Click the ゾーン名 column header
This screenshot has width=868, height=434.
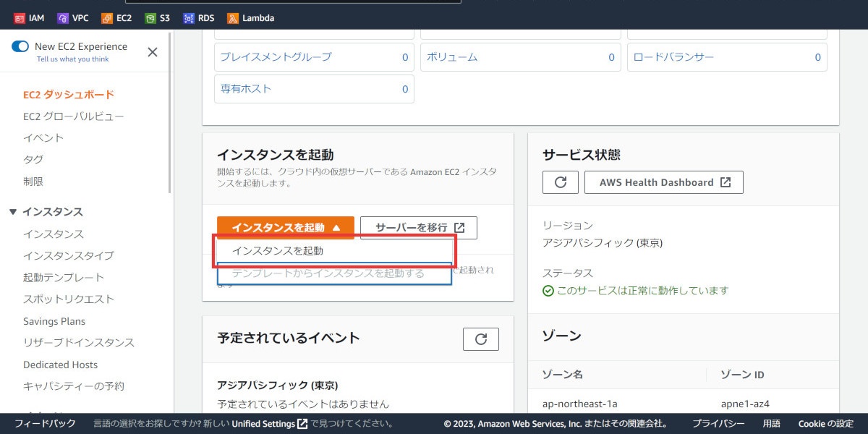point(563,375)
